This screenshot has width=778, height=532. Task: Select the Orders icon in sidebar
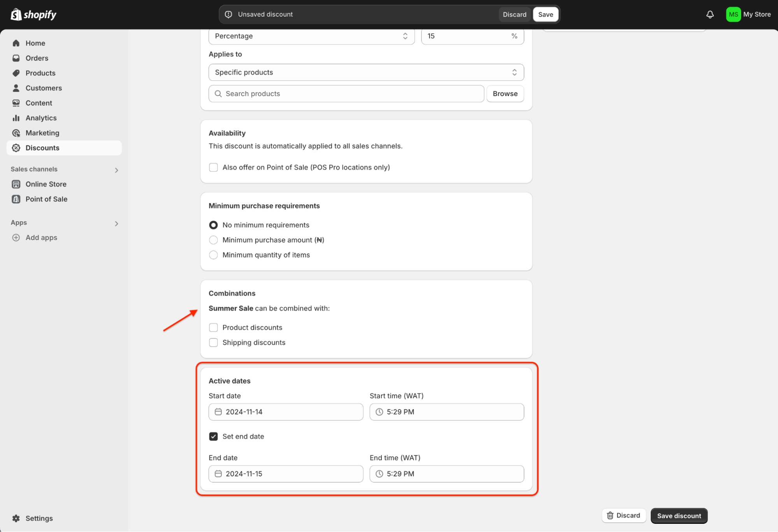16,58
